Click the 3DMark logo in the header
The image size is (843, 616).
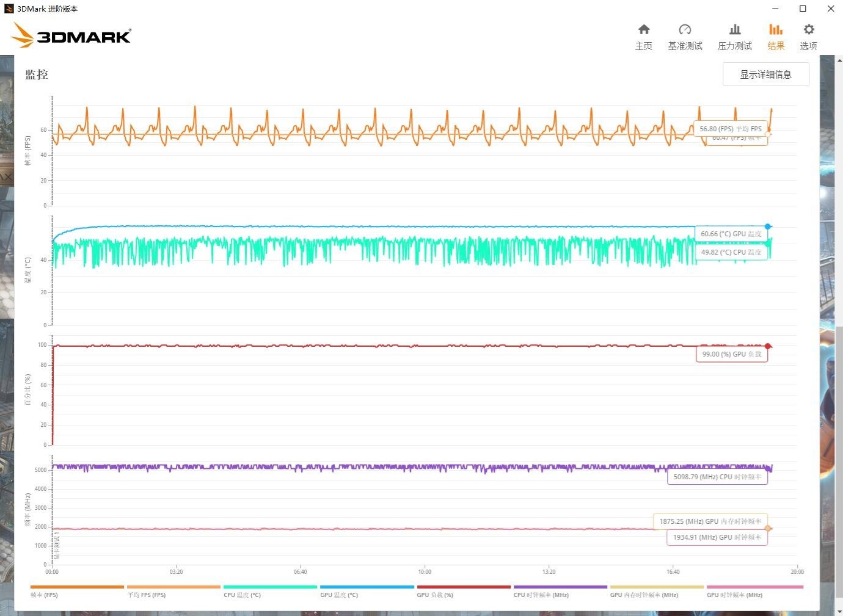(71, 35)
